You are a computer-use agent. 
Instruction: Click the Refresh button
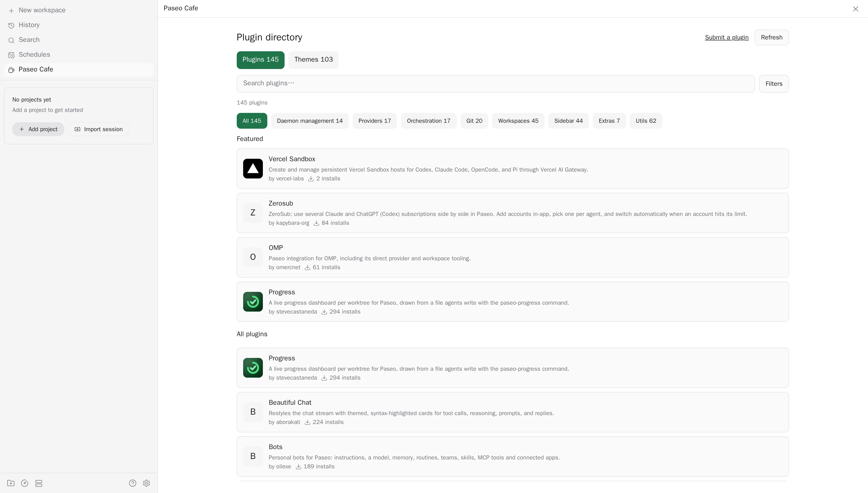tap(772, 37)
